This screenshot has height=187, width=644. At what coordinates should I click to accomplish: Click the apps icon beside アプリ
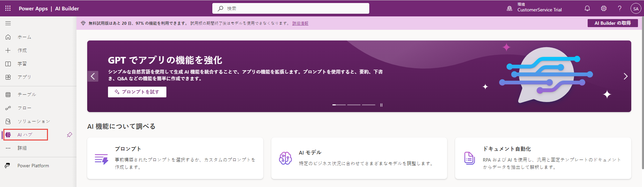coord(8,77)
